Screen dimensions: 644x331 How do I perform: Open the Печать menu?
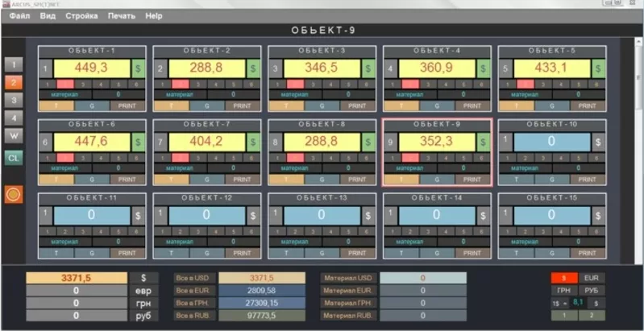(x=121, y=16)
